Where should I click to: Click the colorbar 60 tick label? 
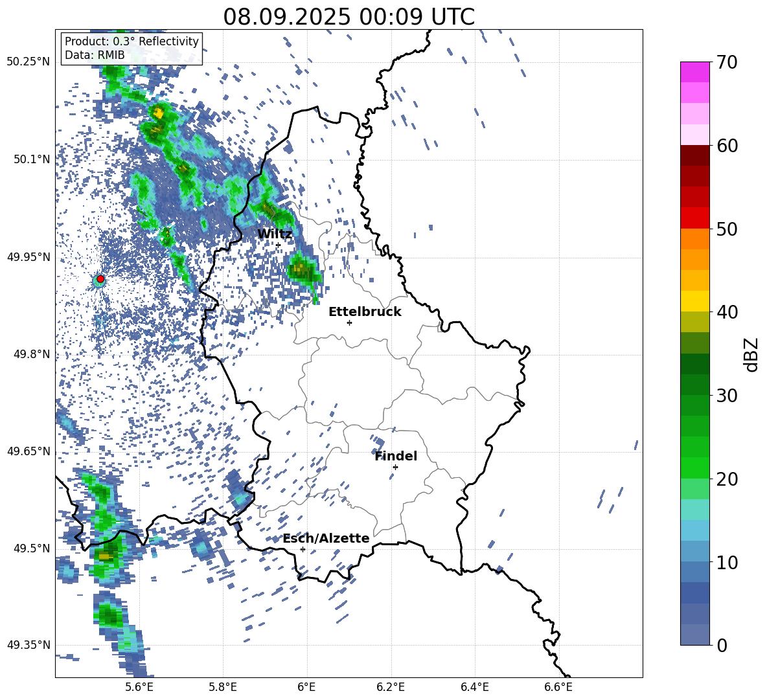[x=727, y=146]
